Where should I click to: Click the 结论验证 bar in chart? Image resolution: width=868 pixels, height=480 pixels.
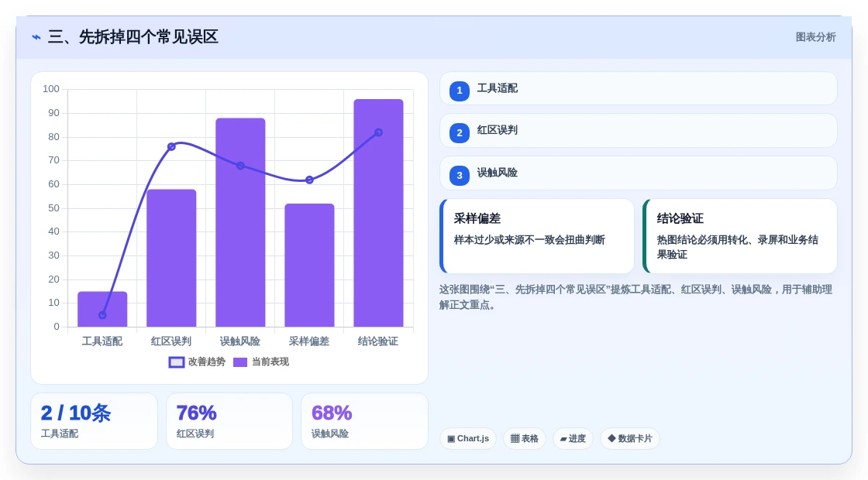[379, 213]
